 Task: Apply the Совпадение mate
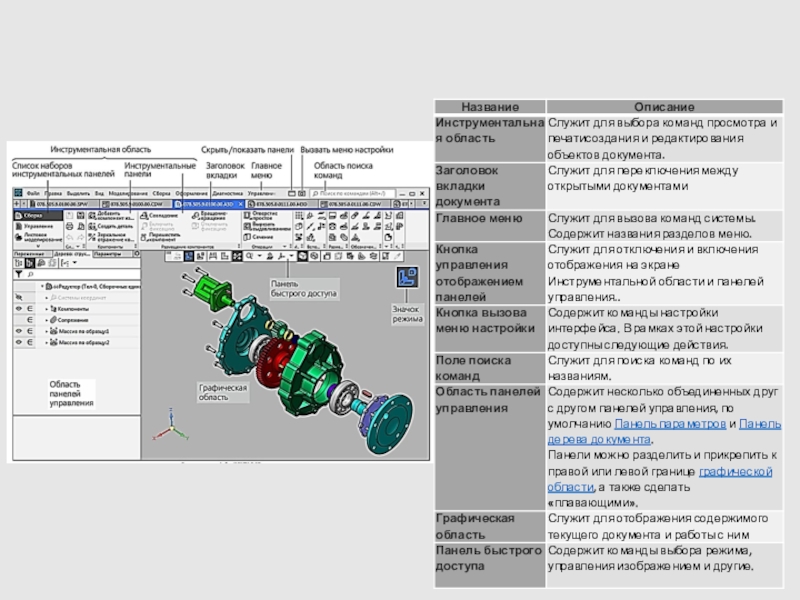tap(160, 215)
